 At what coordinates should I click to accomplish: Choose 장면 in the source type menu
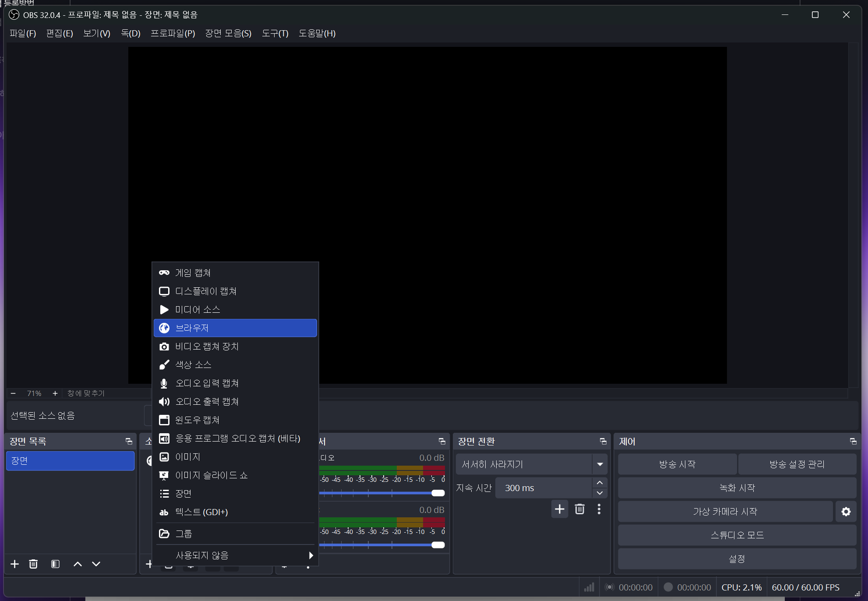pos(235,494)
